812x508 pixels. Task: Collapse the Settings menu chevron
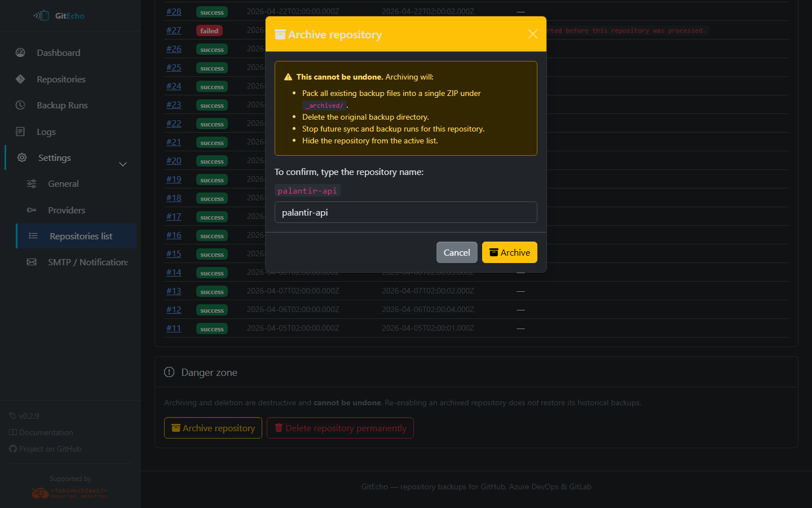[123, 164]
